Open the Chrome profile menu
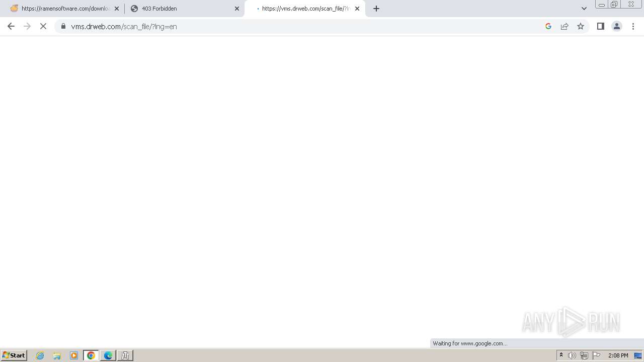 (x=617, y=26)
